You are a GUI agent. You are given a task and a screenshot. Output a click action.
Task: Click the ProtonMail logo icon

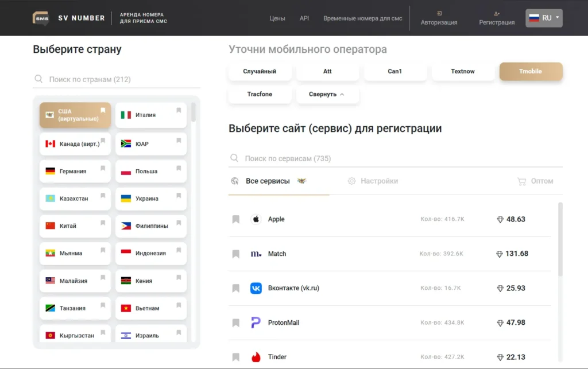pyautogui.click(x=256, y=323)
